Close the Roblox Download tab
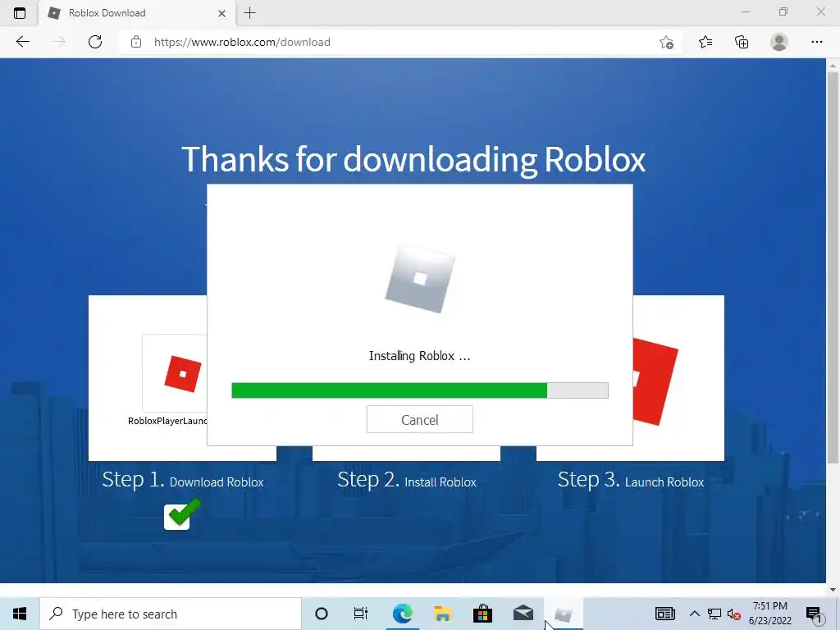Viewport: 840px width, 630px height. 221,13
